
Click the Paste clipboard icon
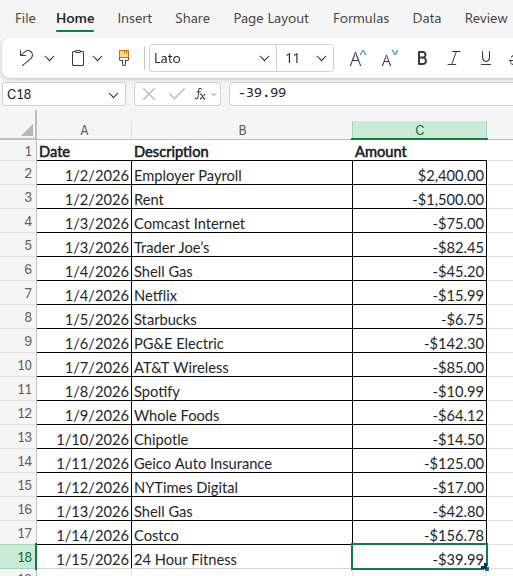coord(78,58)
